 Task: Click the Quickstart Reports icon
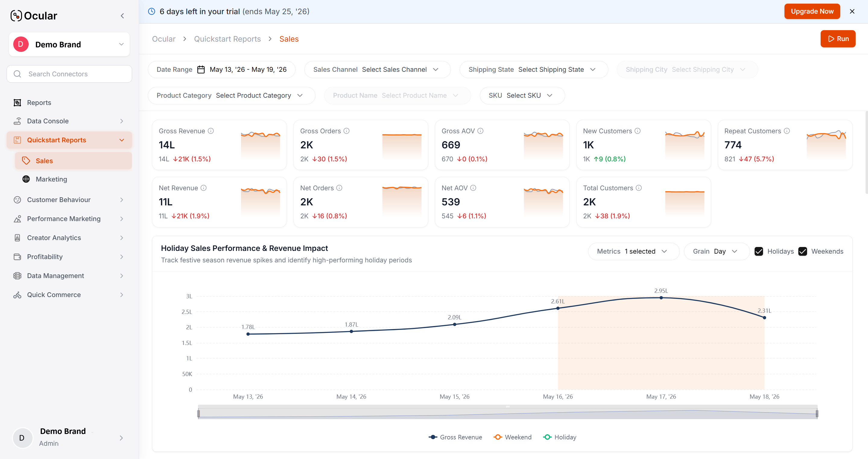pyautogui.click(x=17, y=140)
